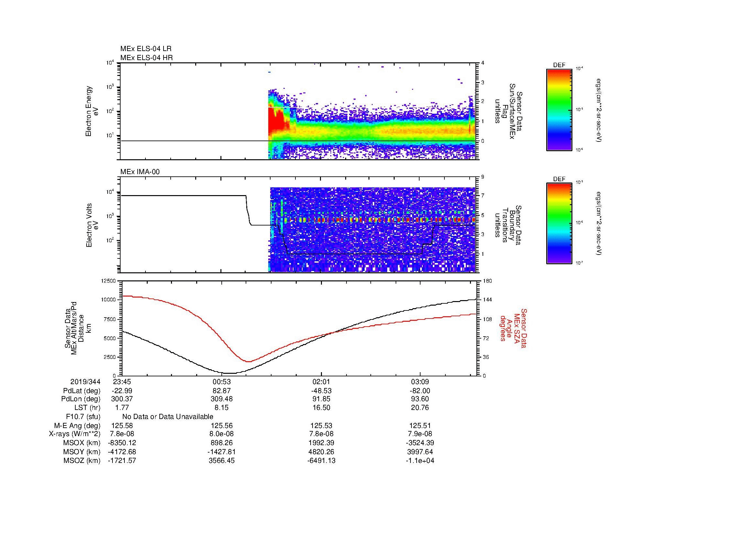756x534 pixels.
Task: Click the 'MSOZ (km)' row label
Action: click(82, 461)
